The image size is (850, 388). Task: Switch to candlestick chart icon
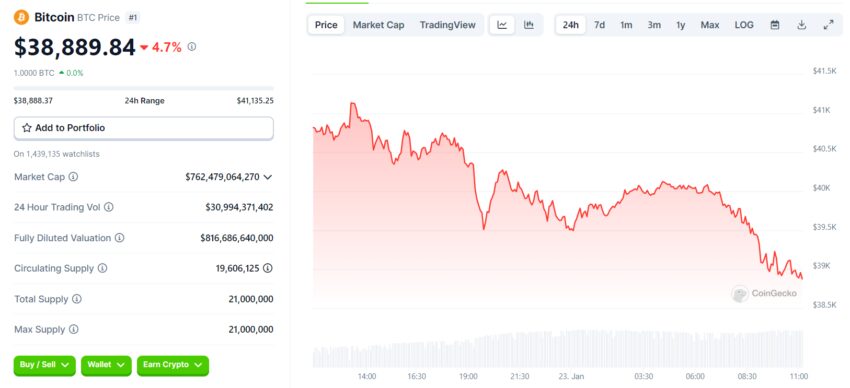(x=529, y=25)
